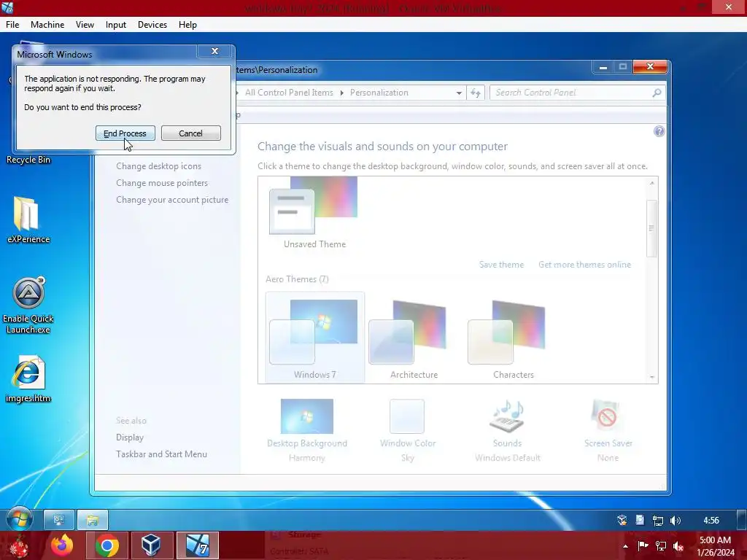Close the VirtualBox VM window
The image size is (747, 560).
(729, 7)
